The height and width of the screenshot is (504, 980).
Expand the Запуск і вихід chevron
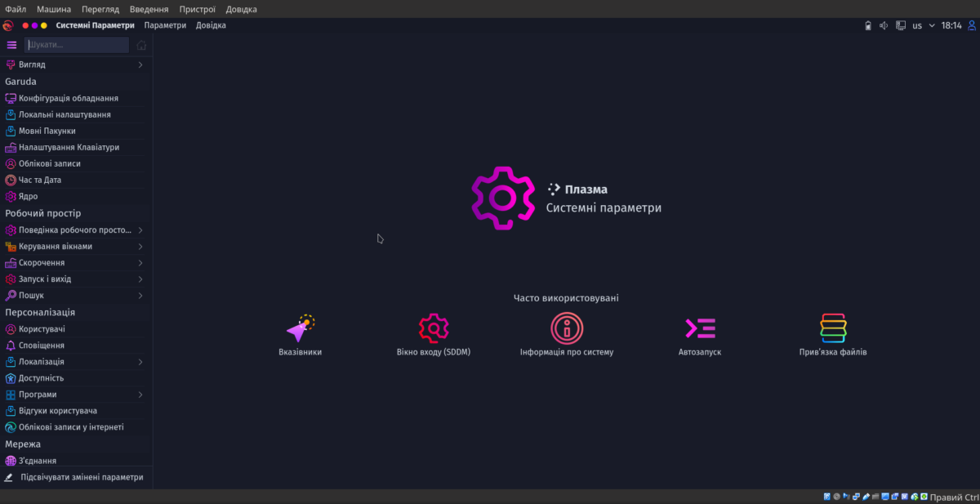(140, 279)
